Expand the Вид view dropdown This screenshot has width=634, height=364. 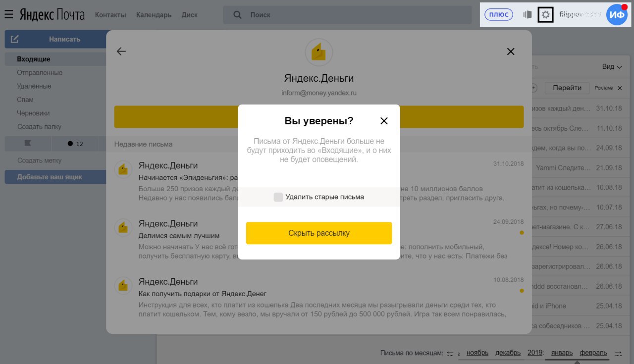[612, 67]
